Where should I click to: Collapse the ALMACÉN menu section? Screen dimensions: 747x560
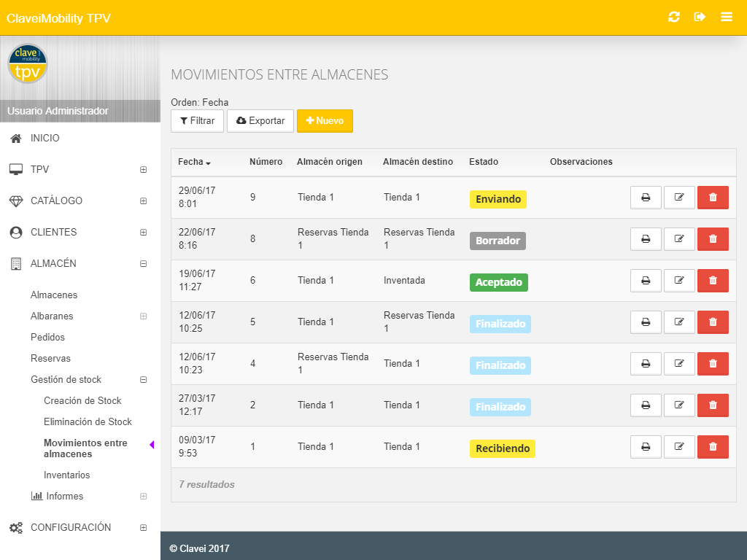point(143,264)
